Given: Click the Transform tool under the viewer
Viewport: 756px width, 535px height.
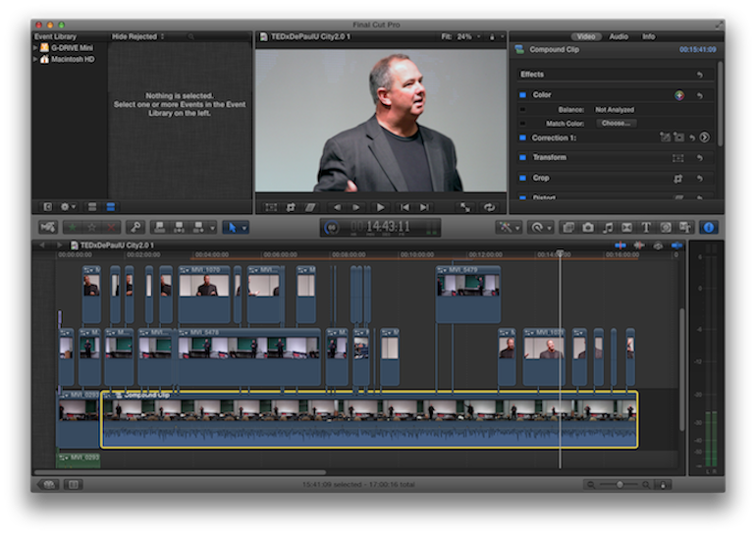Looking at the screenshot, I should [271, 207].
